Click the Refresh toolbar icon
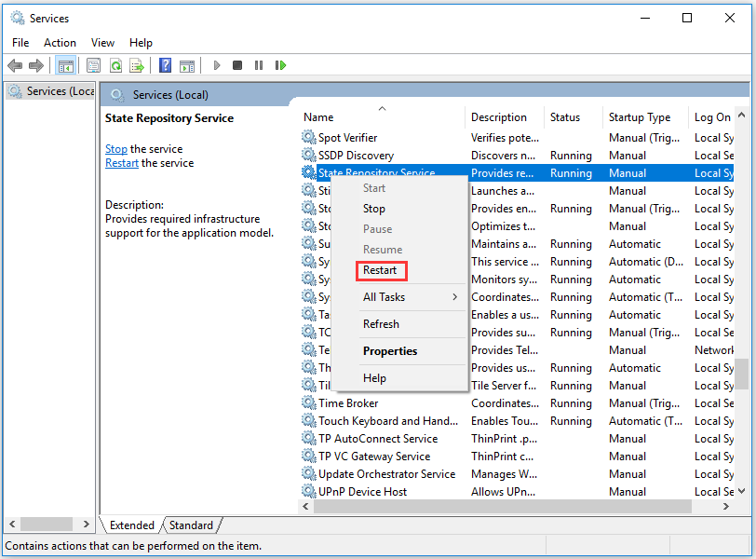The height and width of the screenshot is (559, 756). pos(115,65)
